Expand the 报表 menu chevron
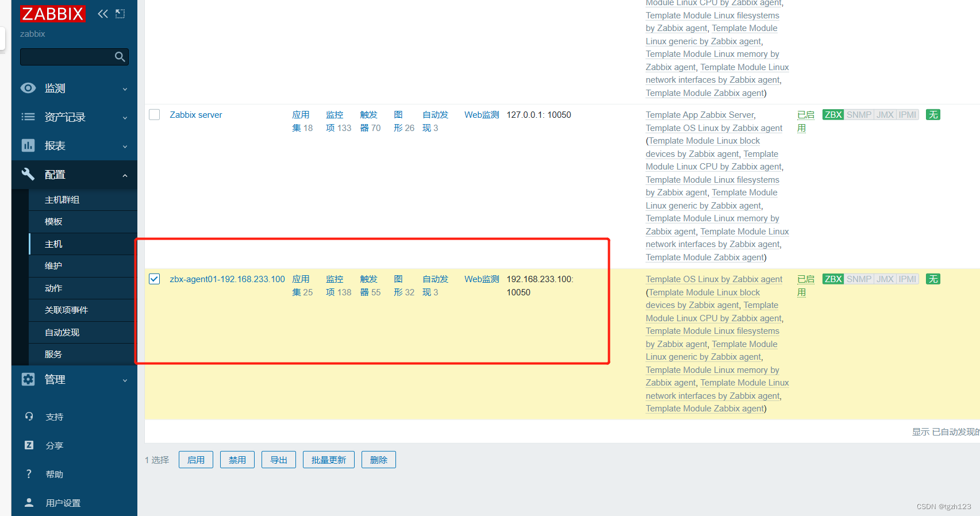Viewport: 980px width, 516px height. (125, 147)
